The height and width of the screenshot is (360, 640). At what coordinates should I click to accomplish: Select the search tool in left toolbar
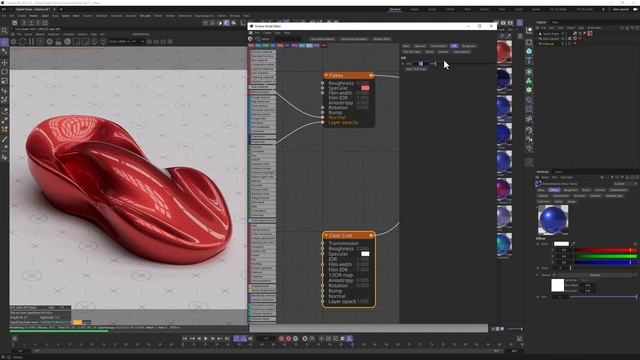pos(4,31)
